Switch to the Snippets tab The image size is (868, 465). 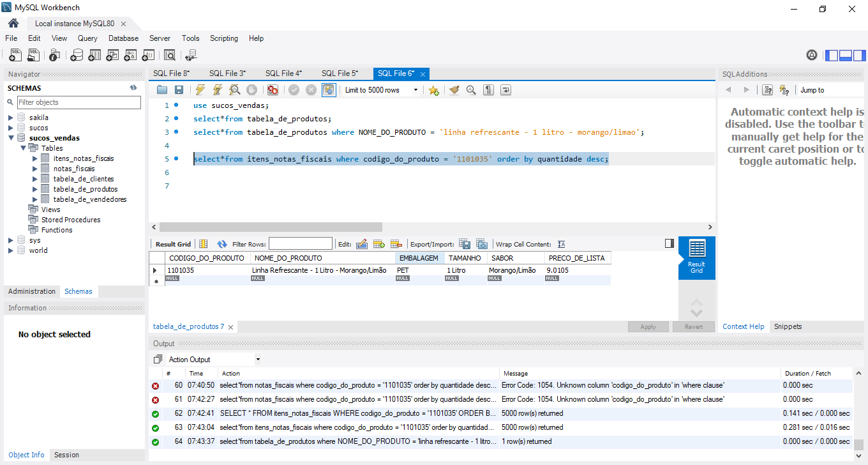(x=788, y=326)
